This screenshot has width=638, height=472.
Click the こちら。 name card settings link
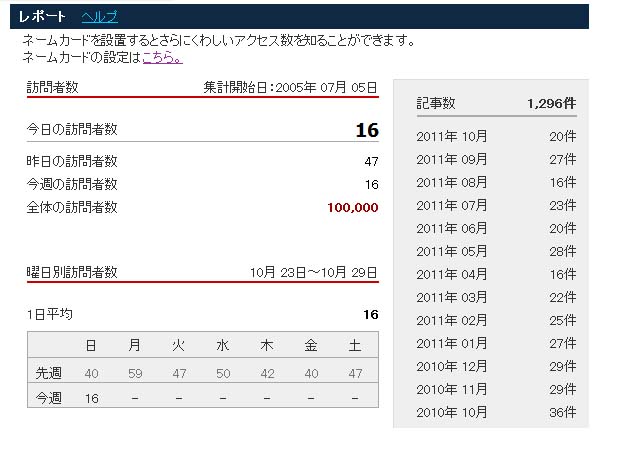coord(162,57)
